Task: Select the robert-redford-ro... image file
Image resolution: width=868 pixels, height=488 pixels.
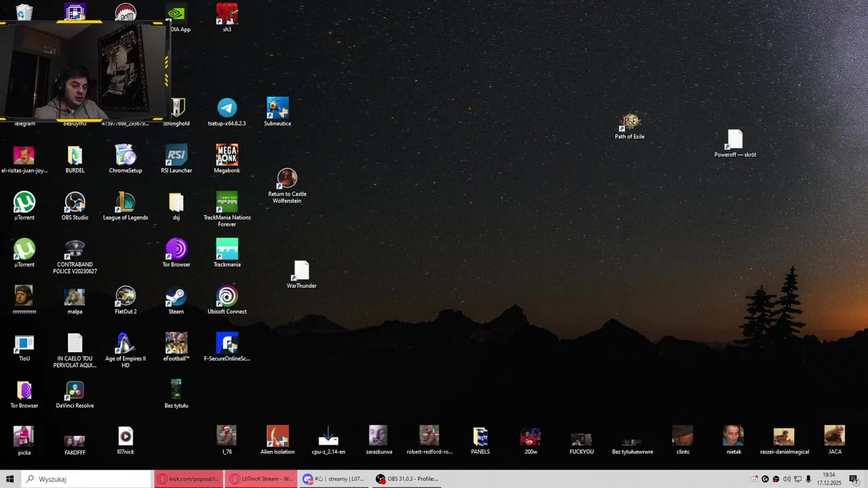Action: tap(429, 440)
